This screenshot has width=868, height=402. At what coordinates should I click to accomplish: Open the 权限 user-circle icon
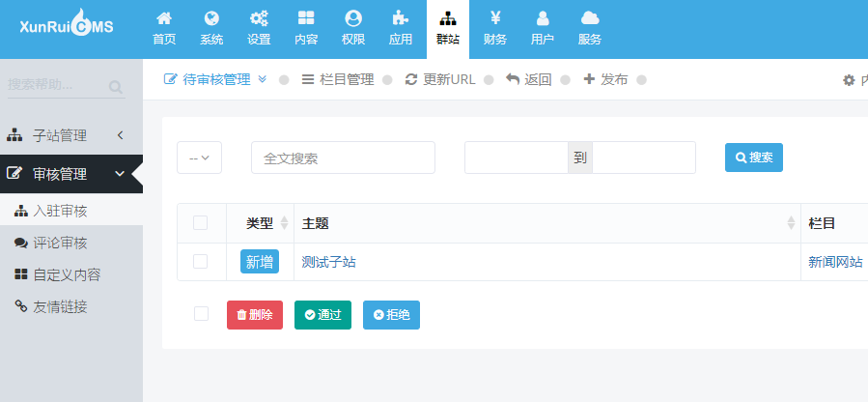coord(353,18)
